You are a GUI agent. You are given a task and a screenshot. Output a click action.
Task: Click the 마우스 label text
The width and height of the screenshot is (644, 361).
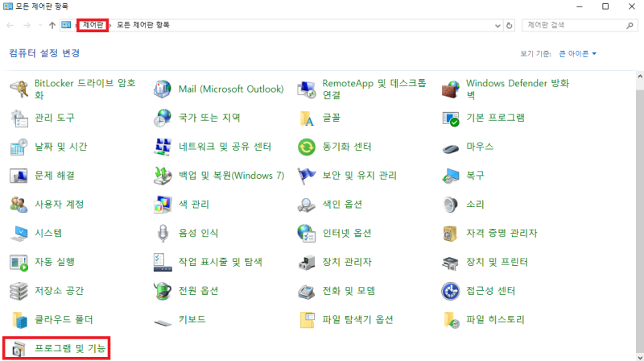(480, 147)
